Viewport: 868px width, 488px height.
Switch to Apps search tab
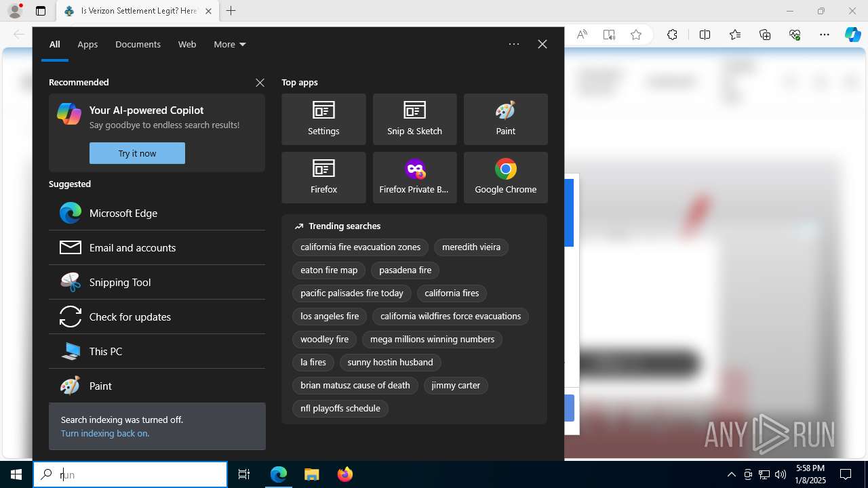coord(87,44)
